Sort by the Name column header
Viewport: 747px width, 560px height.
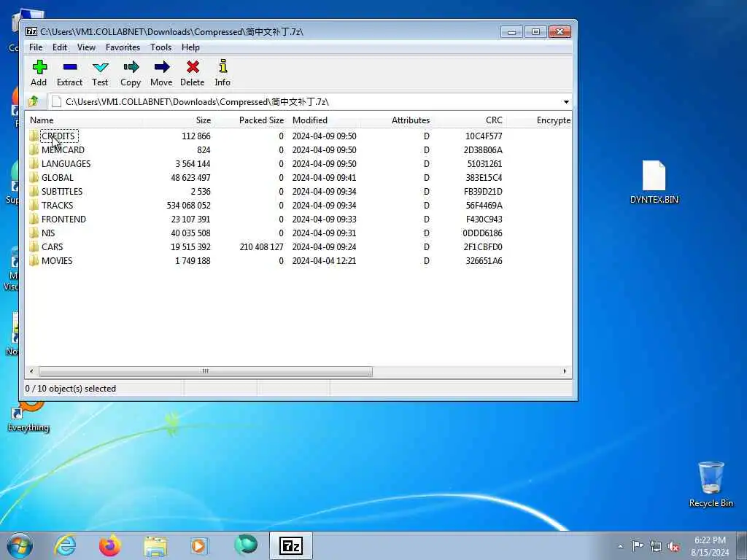tap(83, 120)
